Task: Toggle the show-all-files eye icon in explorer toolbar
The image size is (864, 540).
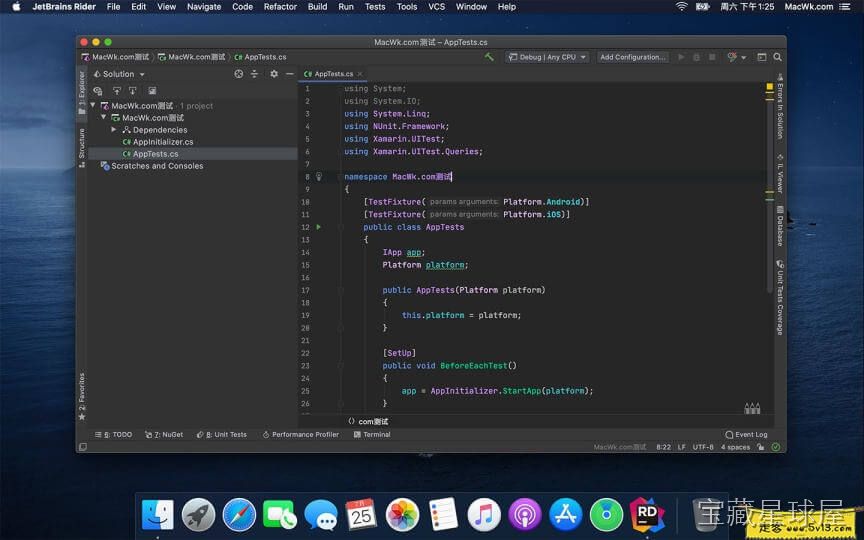Action: [x=98, y=90]
